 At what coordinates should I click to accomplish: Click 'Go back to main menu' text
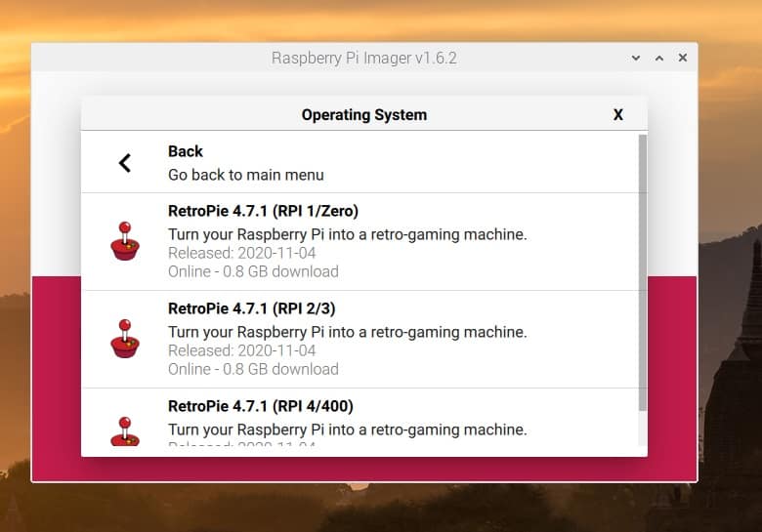click(x=246, y=175)
